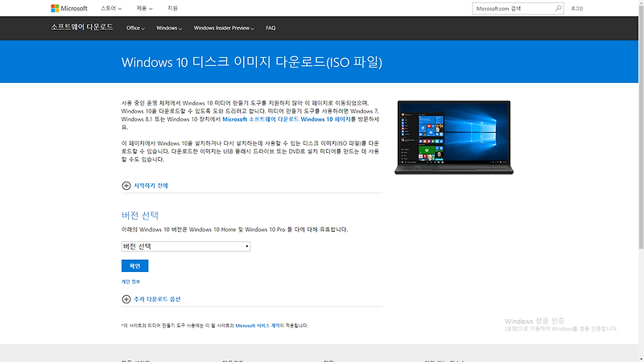Click the page vertical scrollbar thumb
Screen dimensions: 644x362
[641, 127]
